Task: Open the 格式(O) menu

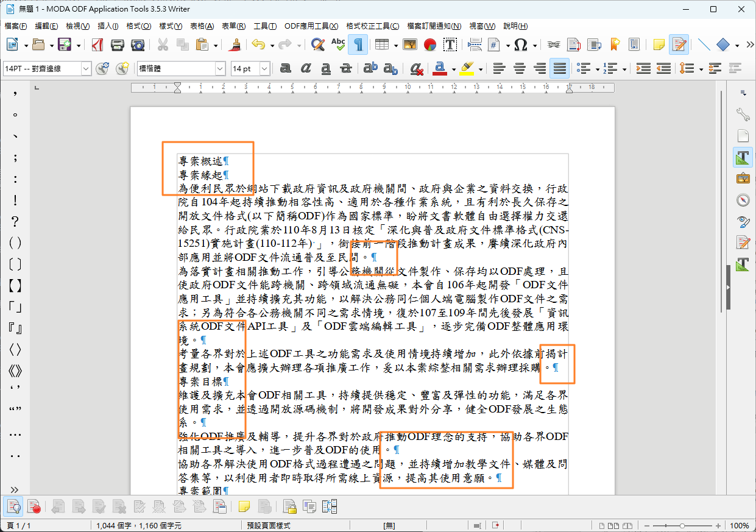Action: (x=138, y=26)
